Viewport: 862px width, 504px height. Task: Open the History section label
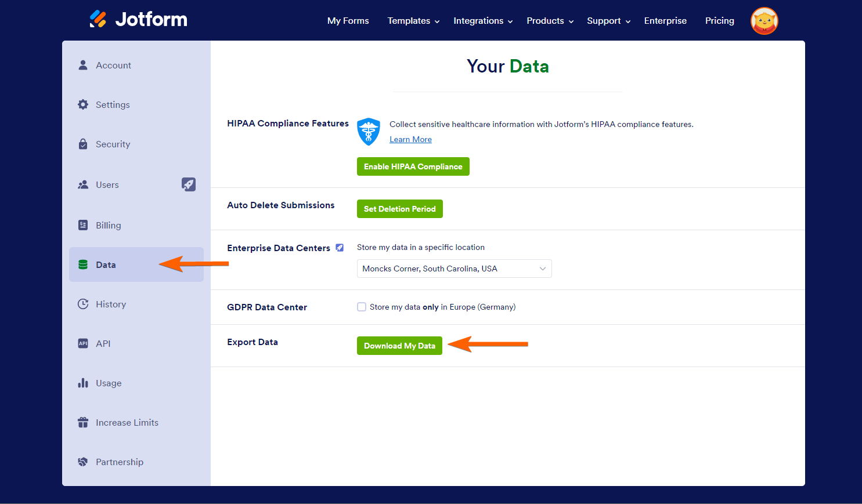[111, 304]
